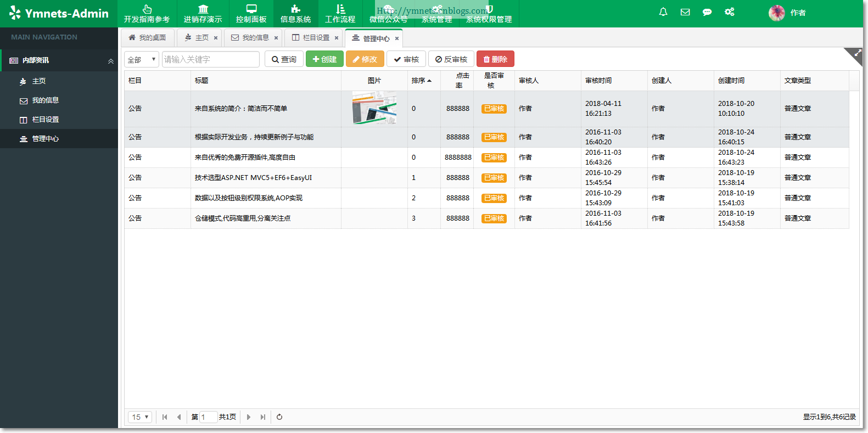
Task: Open 开发指南参考 in the top menu
Action: [147, 14]
